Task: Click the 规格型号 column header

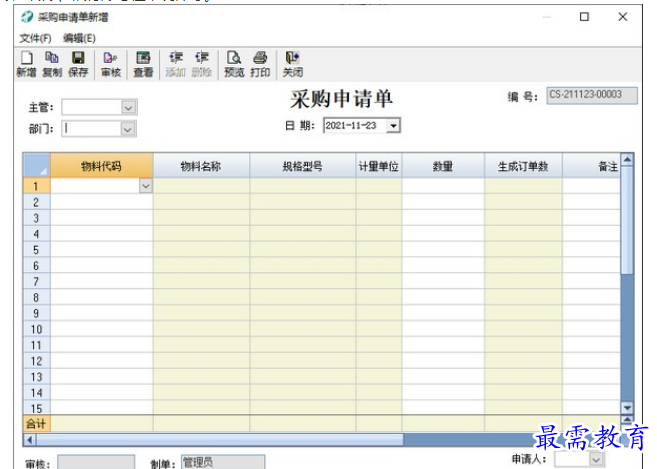Action: pos(303,166)
